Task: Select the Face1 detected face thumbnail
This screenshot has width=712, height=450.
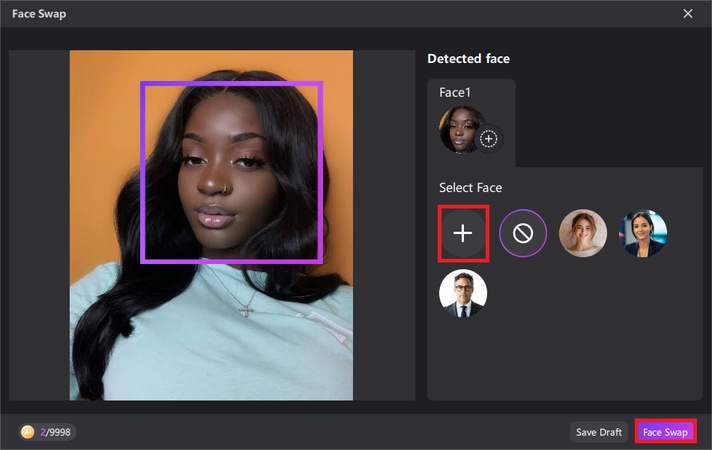Action: coord(461,129)
